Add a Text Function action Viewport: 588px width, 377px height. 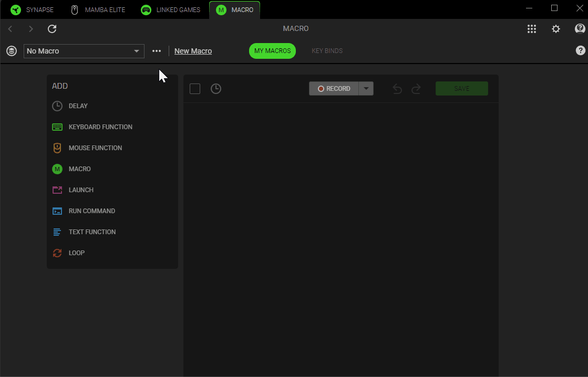92,232
